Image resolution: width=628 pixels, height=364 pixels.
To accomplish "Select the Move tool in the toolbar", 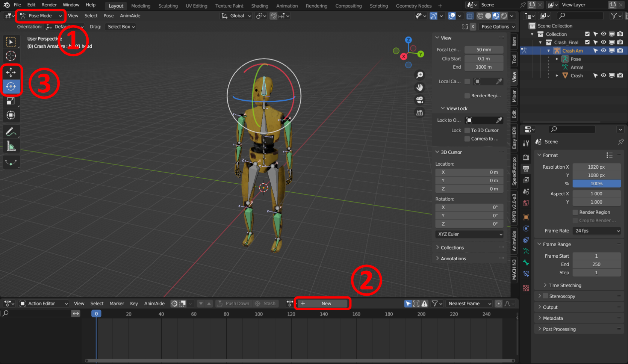I will [x=11, y=72].
